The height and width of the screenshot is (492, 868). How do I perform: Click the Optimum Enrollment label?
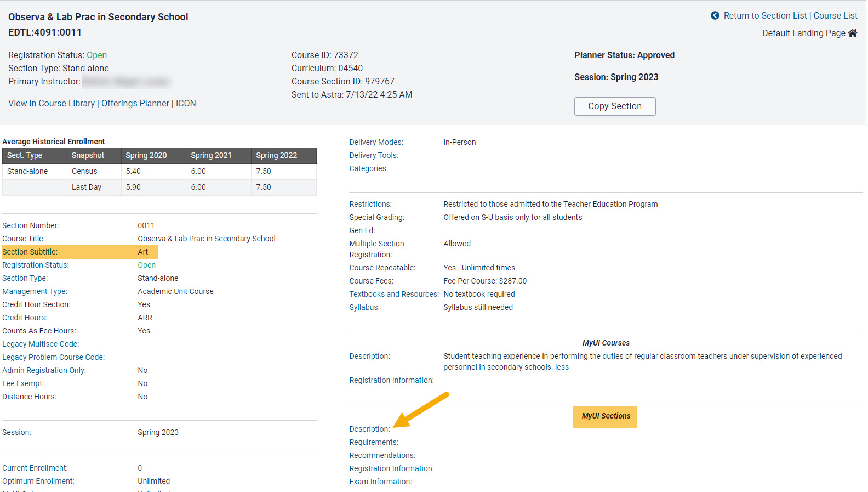tap(38, 481)
